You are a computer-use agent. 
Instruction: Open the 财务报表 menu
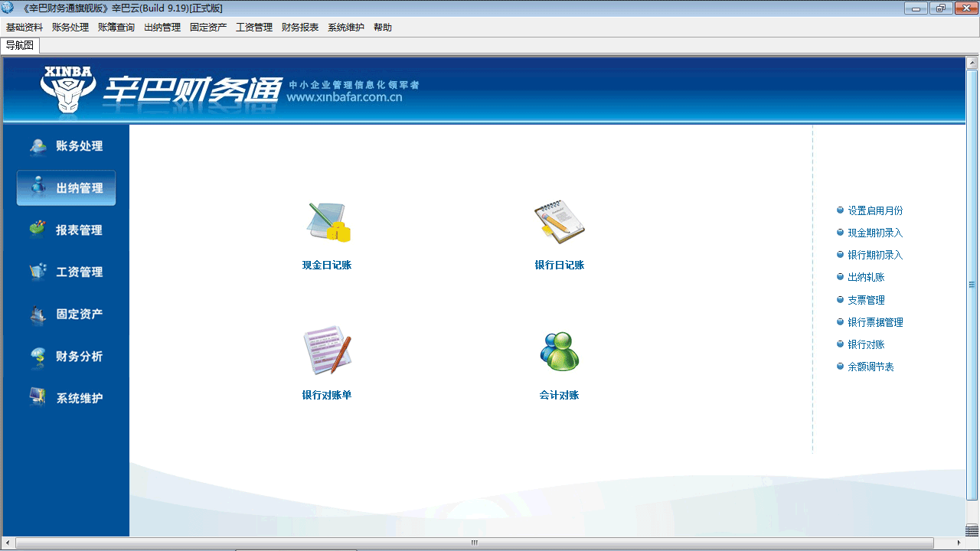[x=300, y=28]
